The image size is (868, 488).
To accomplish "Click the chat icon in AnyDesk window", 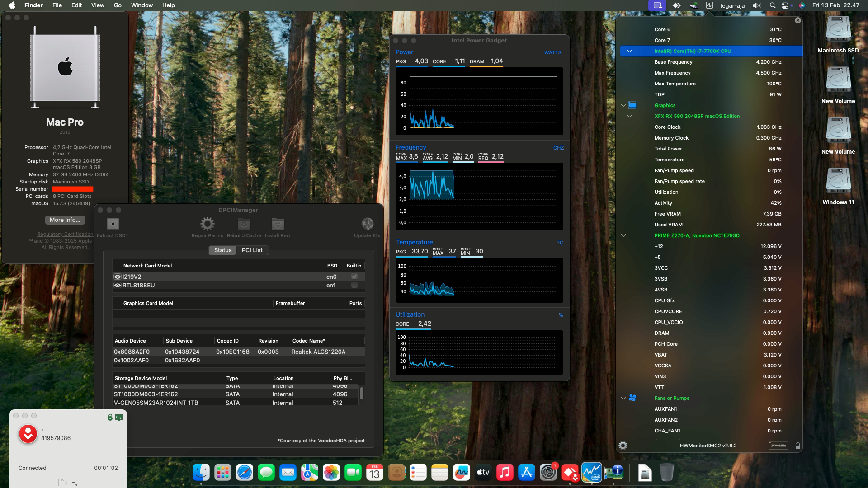I will (75, 483).
